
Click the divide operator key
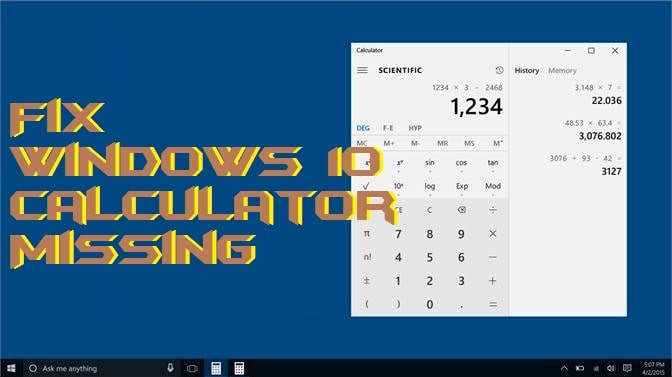point(493,210)
